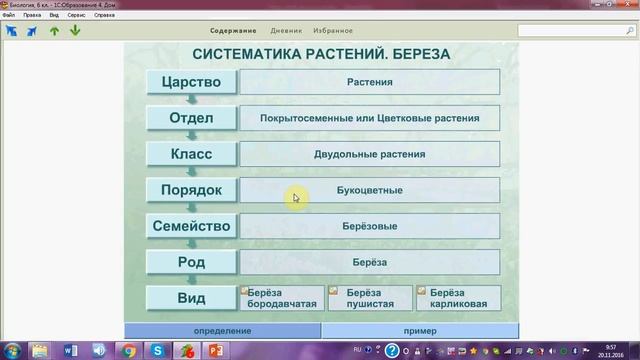Click the Царство category button

(191, 82)
